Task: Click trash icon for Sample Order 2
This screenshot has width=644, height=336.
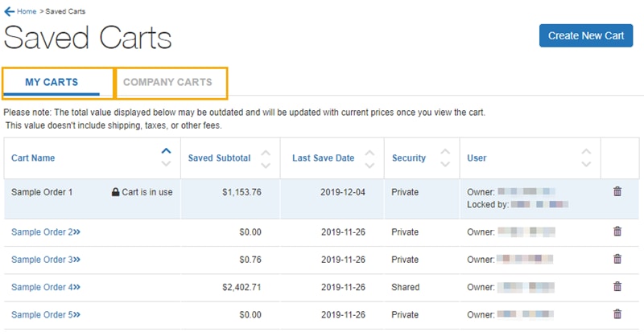Action: (617, 232)
